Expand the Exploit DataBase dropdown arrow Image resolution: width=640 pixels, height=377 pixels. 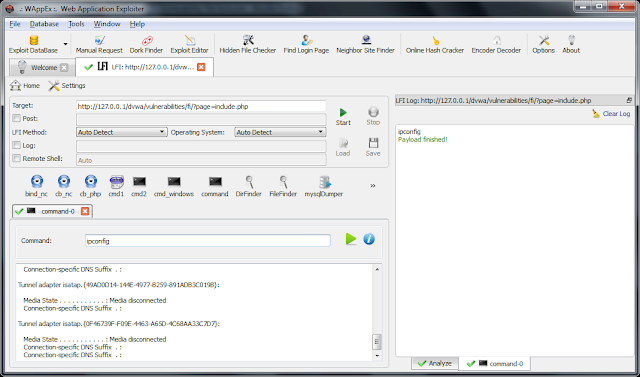pyautogui.click(x=65, y=44)
